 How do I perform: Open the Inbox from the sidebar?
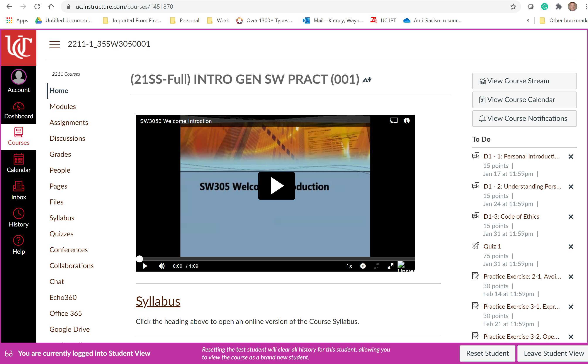[18, 190]
